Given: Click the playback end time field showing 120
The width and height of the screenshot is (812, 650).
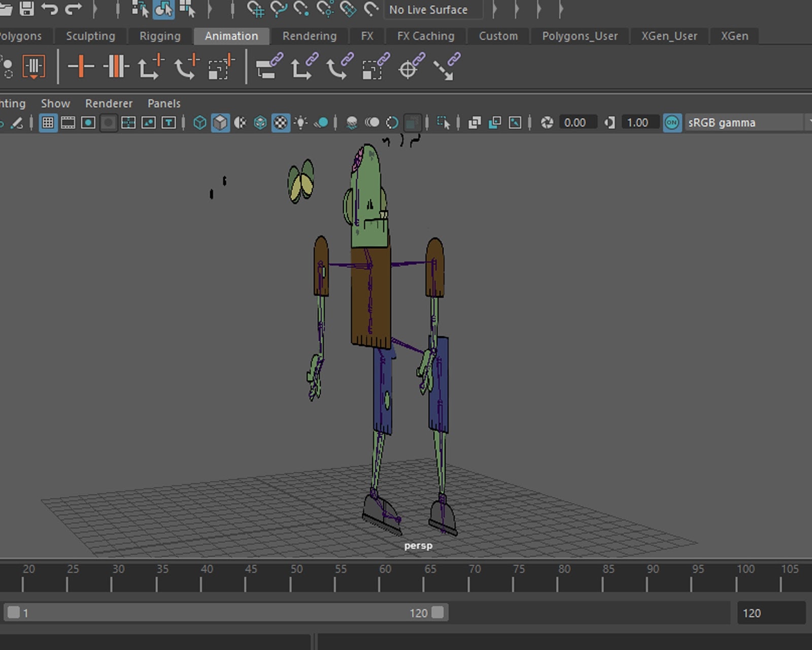Looking at the screenshot, I should coord(770,613).
